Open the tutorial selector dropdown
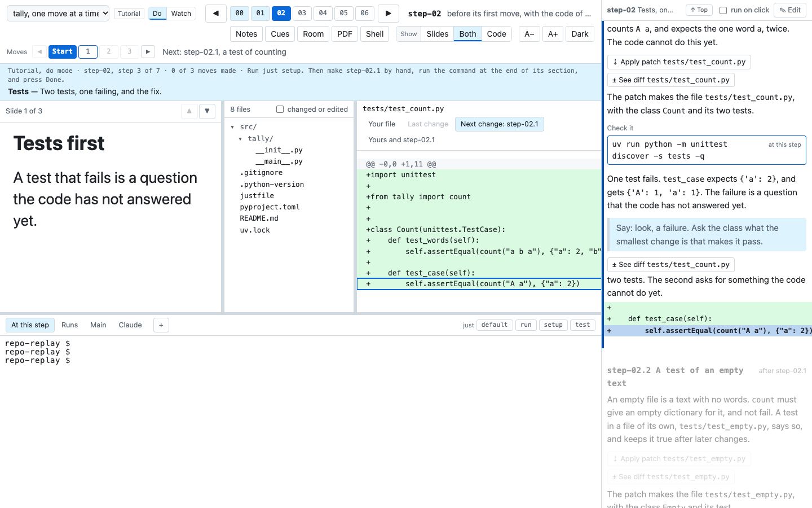 [58, 14]
